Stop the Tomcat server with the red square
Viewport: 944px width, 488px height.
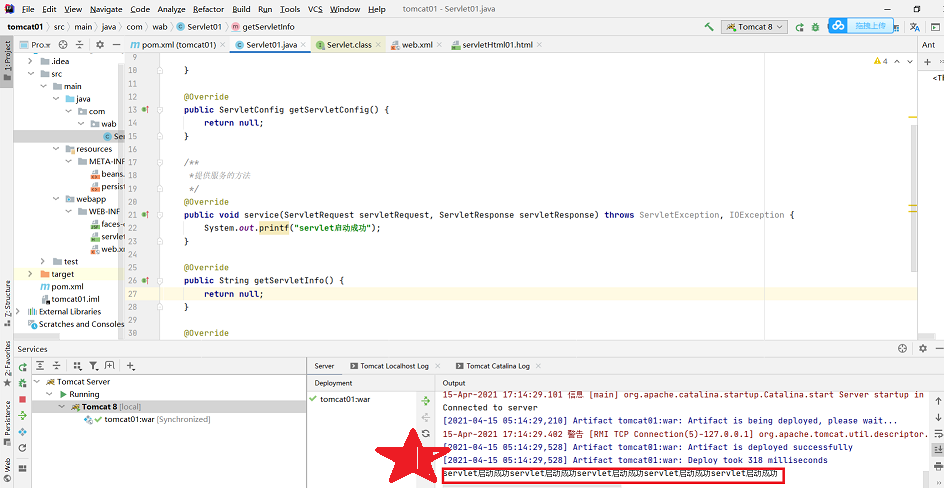coord(22,399)
